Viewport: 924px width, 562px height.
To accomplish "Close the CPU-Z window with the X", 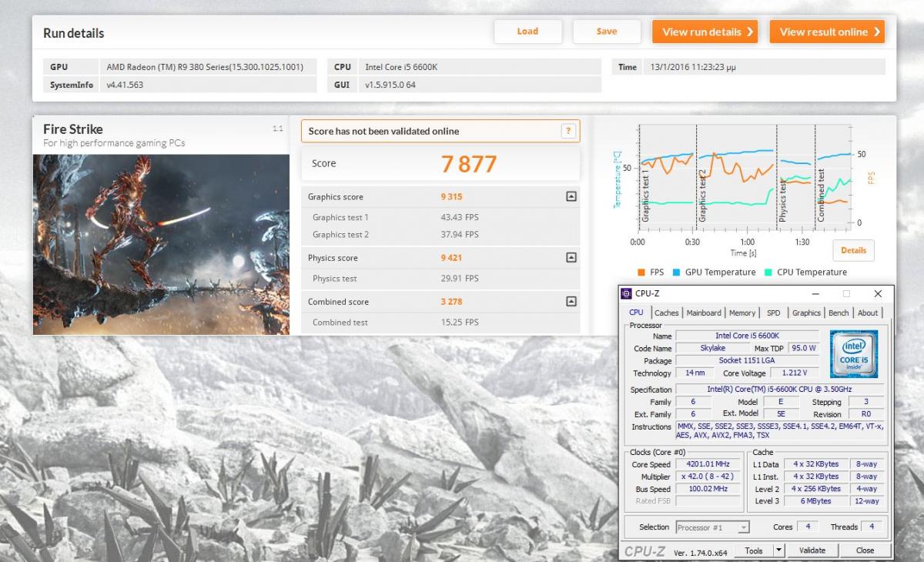I will pyautogui.click(x=878, y=293).
